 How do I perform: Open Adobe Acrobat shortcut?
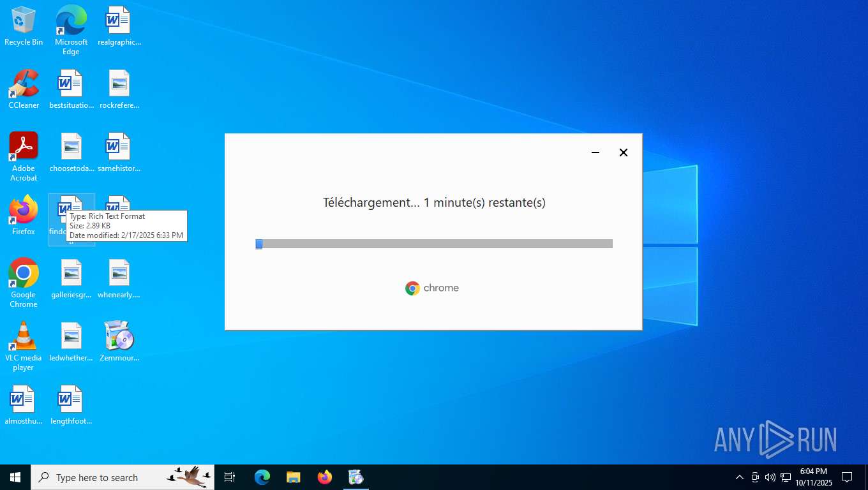[x=24, y=157]
